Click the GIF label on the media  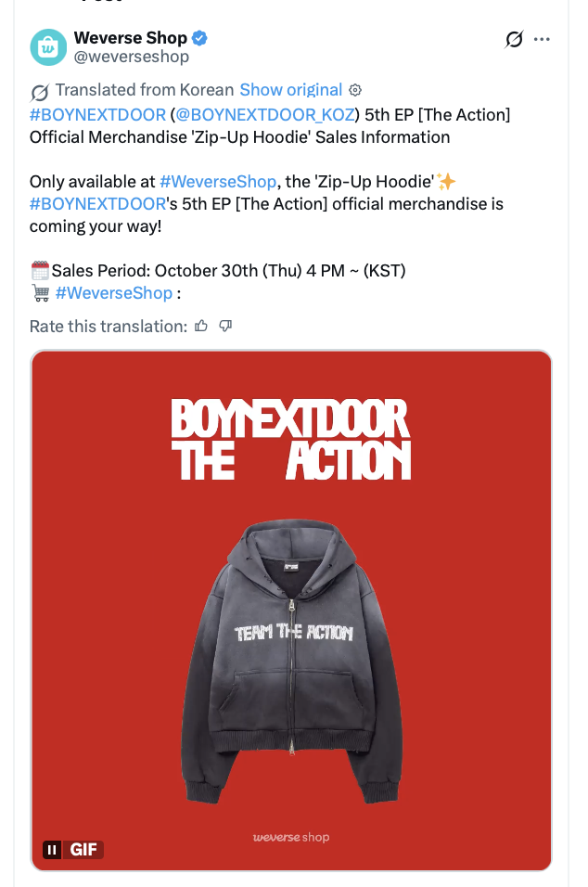(82, 849)
